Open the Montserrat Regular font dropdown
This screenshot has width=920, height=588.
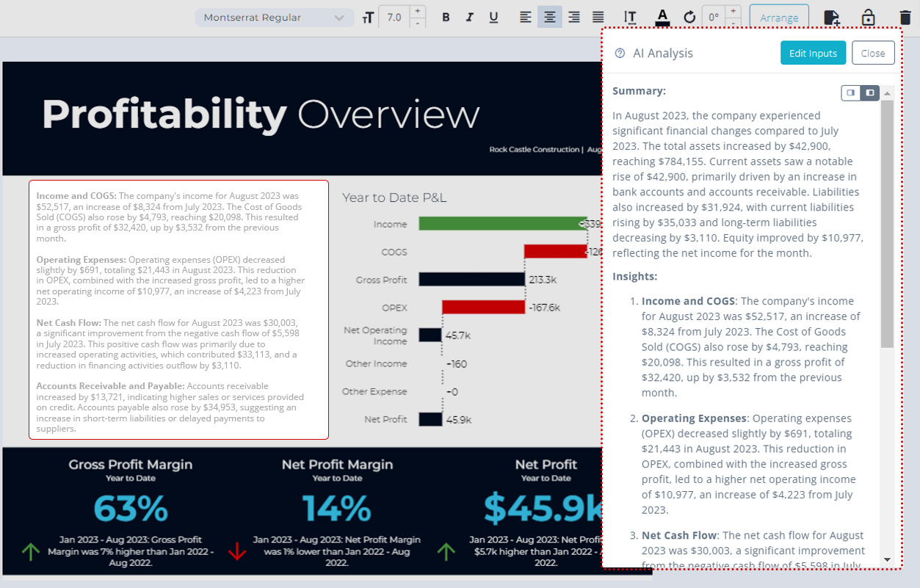274,18
